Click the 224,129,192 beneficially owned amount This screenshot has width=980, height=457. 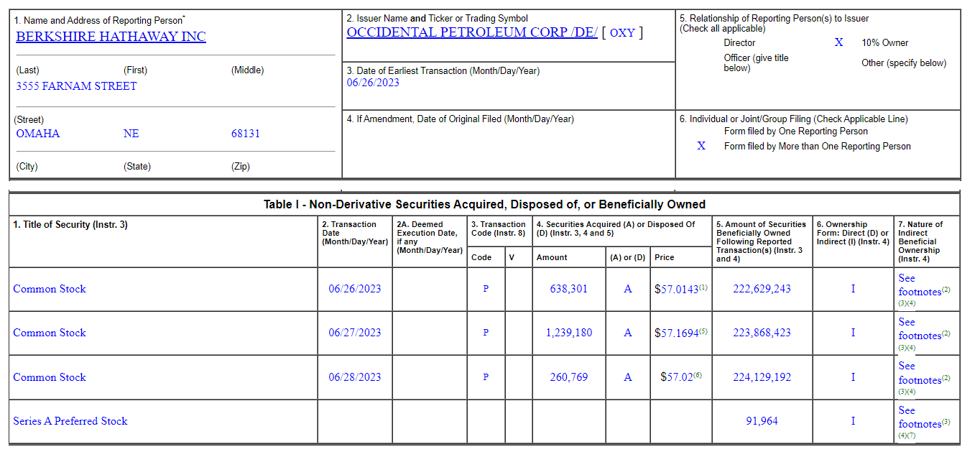click(762, 377)
